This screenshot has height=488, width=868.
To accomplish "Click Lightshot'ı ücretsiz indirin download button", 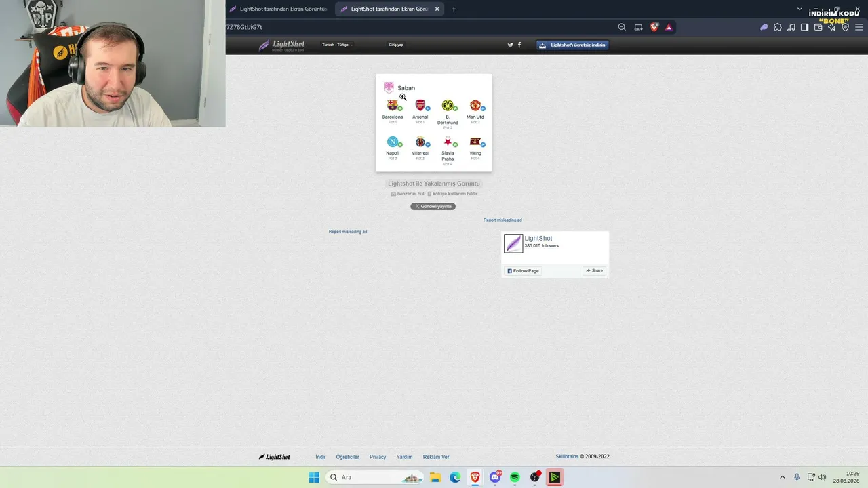I will tap(573, 45).
